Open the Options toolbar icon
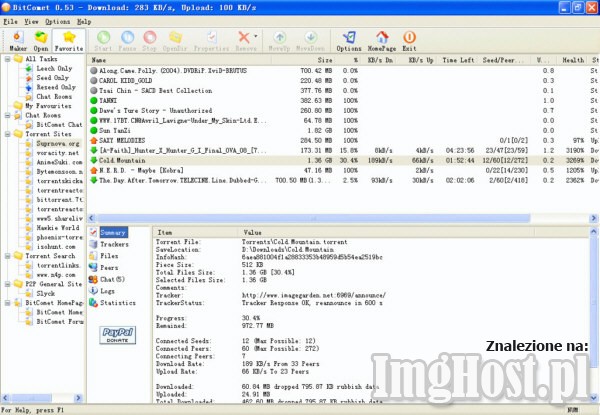Screen dimensions: 600x415 coord(349,41)
